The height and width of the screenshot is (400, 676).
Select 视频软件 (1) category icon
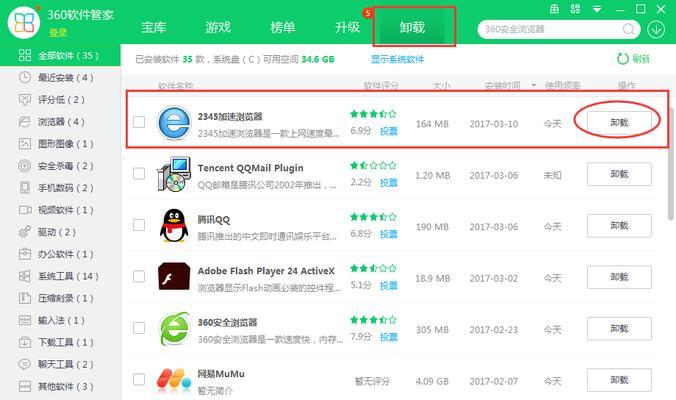pos(25,209)
